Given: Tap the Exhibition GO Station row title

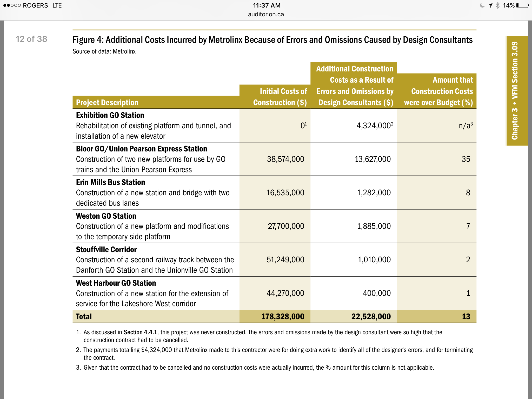Looking at the screenshot, I should [x=110, y=115].
